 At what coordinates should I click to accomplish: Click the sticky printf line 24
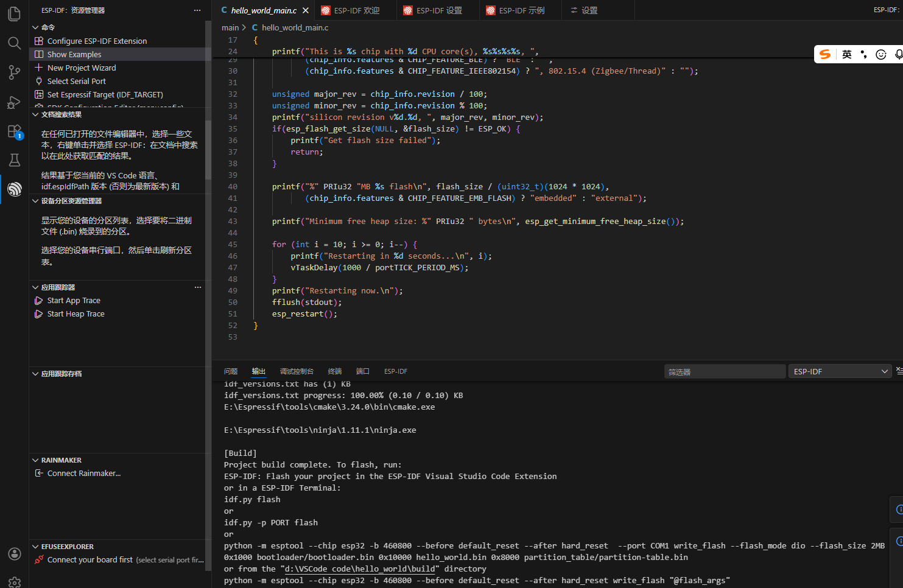click(x=405, y=51)
